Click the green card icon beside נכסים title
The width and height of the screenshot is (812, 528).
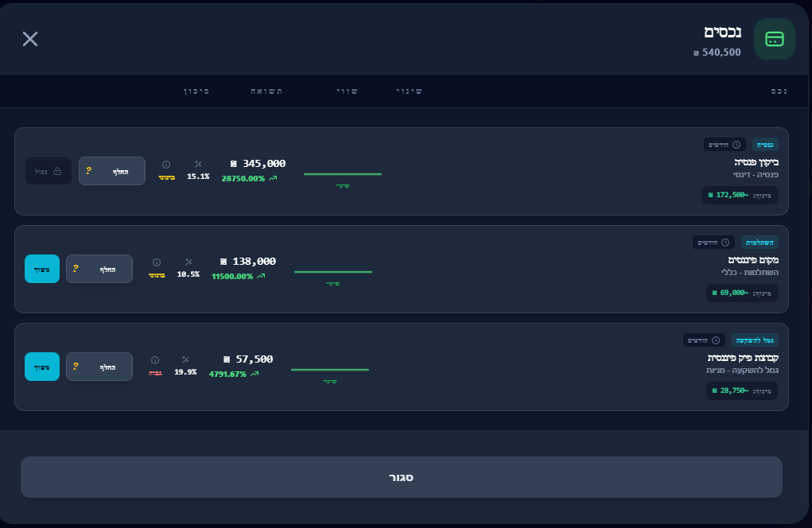click(x=774, y=39)
